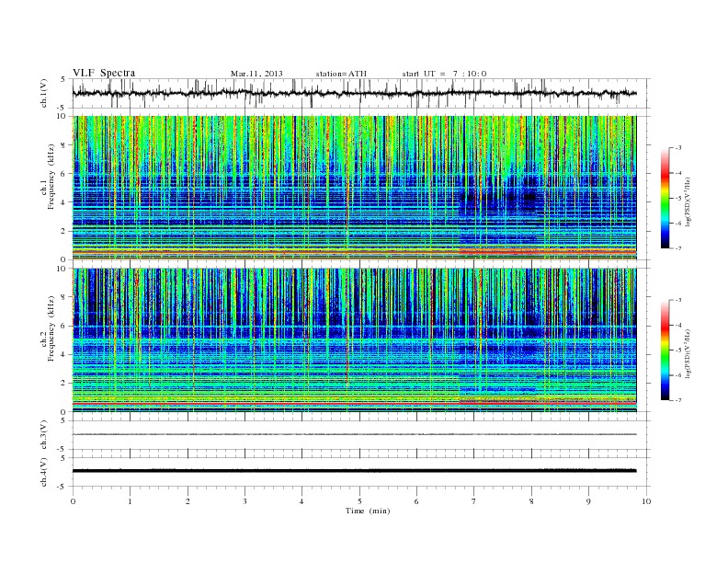
Task: Click time-axis tick label "8"
Action: point(531,501)
